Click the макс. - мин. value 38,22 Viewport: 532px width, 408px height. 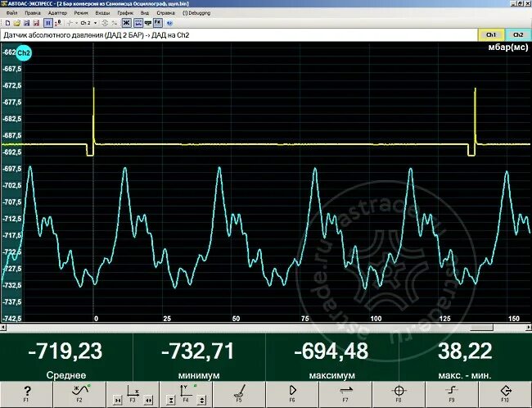click(x=465, y=351)
